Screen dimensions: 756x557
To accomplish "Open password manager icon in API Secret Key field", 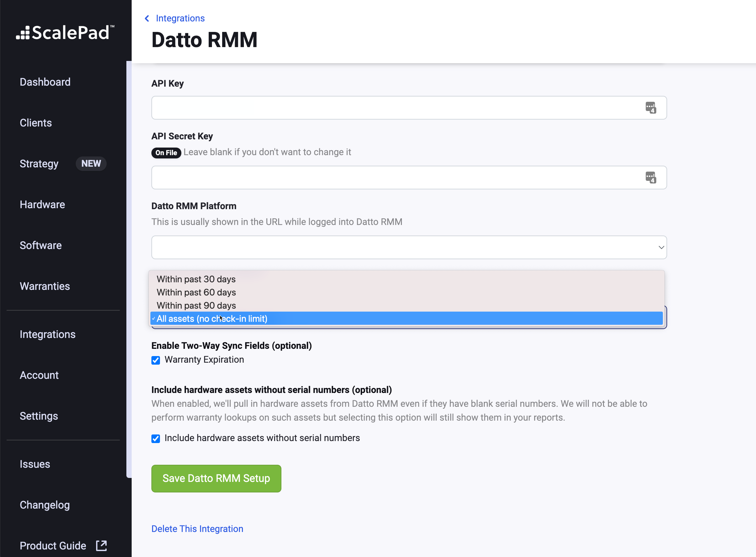I will [651, 177].
